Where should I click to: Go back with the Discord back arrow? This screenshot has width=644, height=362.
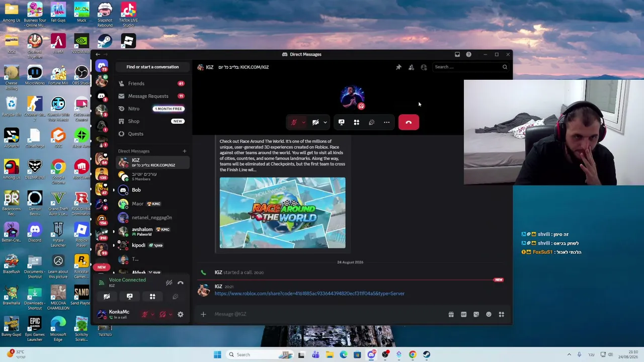[x=98, y=54]
